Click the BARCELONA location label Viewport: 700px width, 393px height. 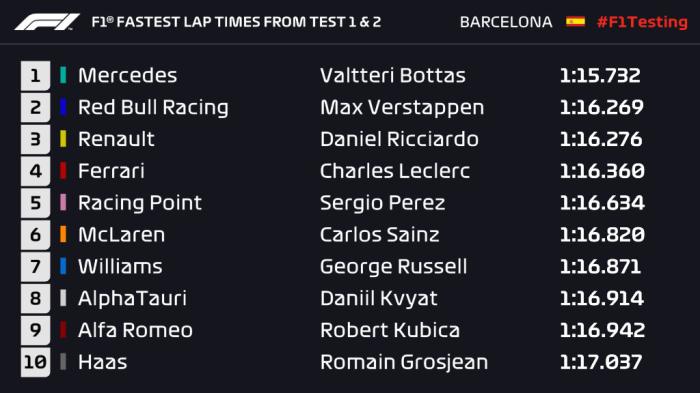[x=506, y=22]
